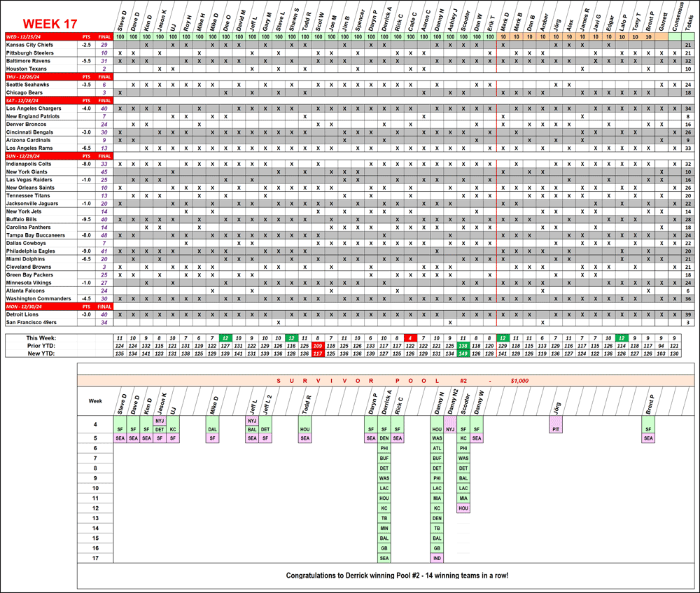Select the red-highlighted 109 Prior YTD cell
This screenshot has height=593, width=700.
[318, 346]
